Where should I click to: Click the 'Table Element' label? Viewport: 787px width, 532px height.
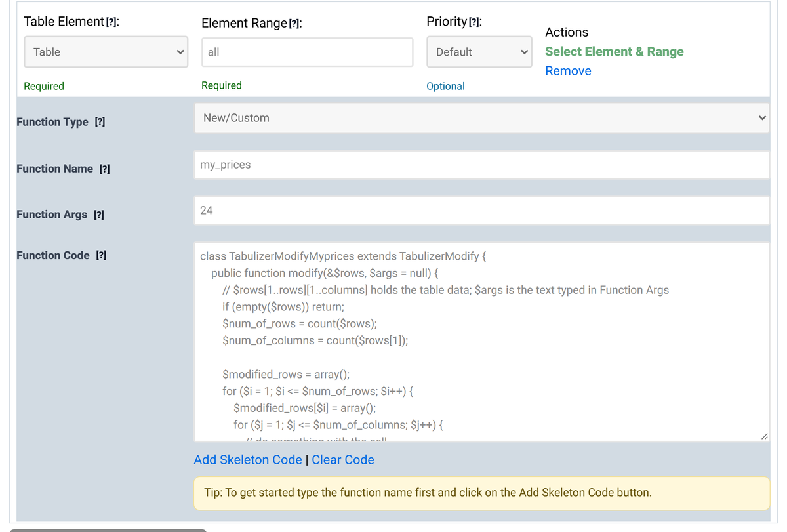point(64,21)
